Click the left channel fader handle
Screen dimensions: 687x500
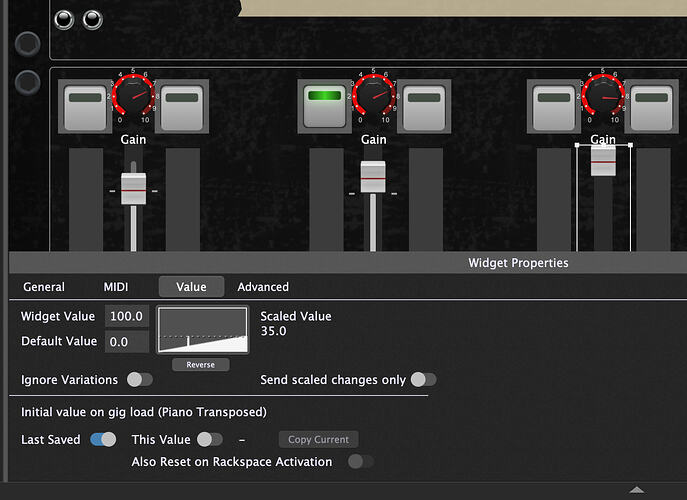click(134, 189)
